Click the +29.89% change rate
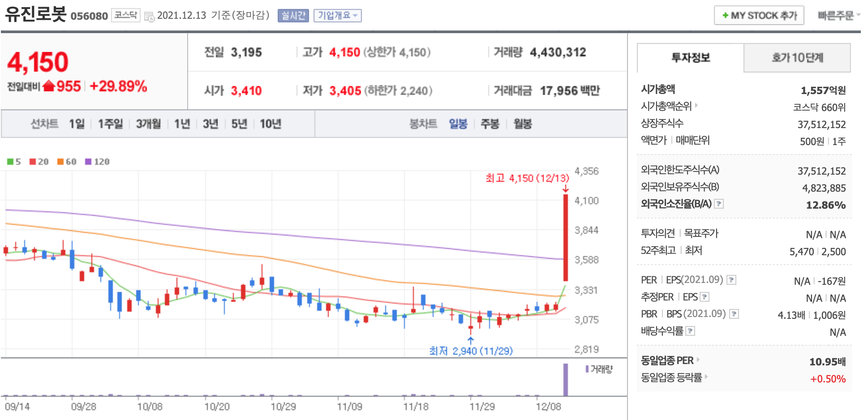Viewport: 868px width, 420px height. click(x=118, y=86)
